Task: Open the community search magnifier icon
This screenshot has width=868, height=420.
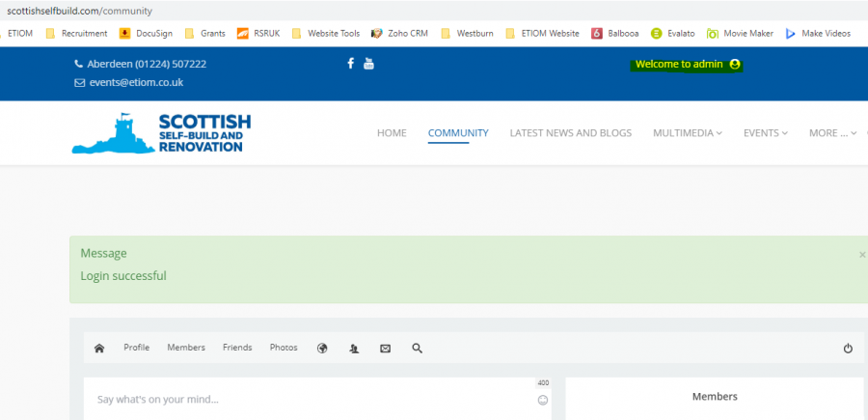Action: (418, 348)
